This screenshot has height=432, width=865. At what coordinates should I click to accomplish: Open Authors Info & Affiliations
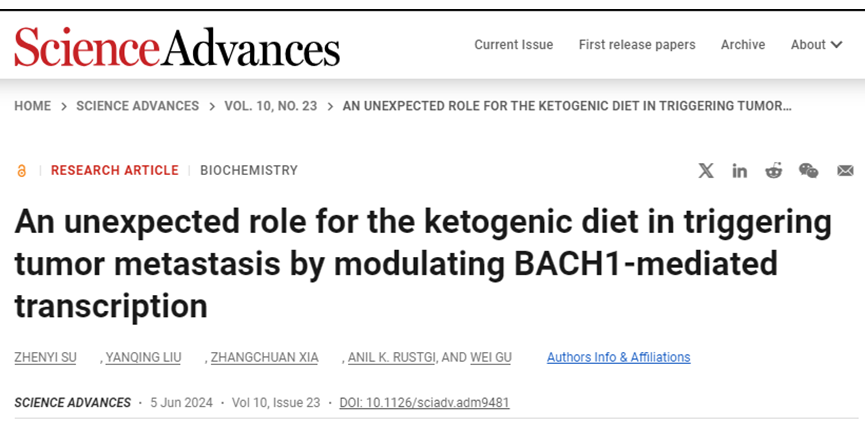click(x=618, y=357)
